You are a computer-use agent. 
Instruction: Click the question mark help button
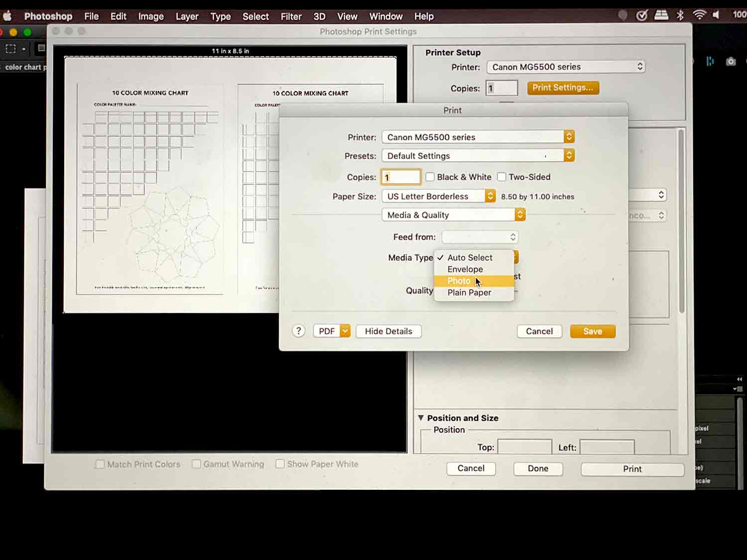(x=298, y=331)
